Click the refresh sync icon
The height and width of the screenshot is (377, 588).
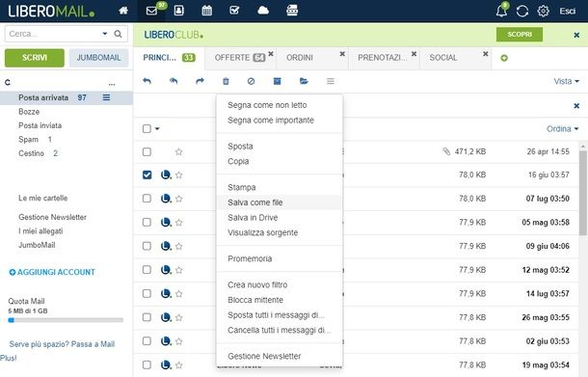pos(522,11)
